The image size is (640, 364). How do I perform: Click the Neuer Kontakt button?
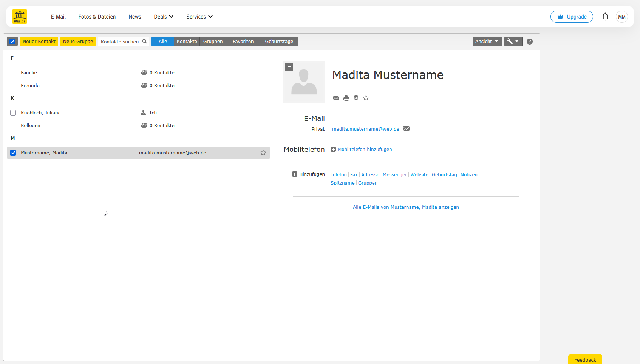point(39,42)
